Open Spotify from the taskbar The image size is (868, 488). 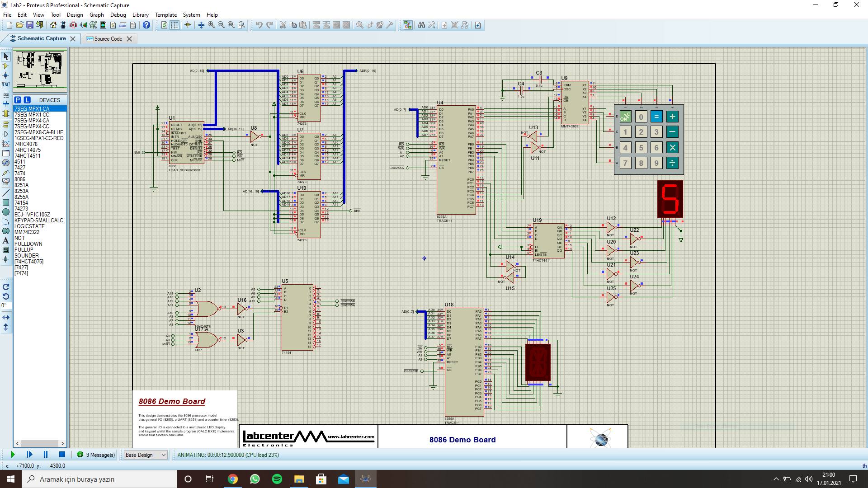277,479
